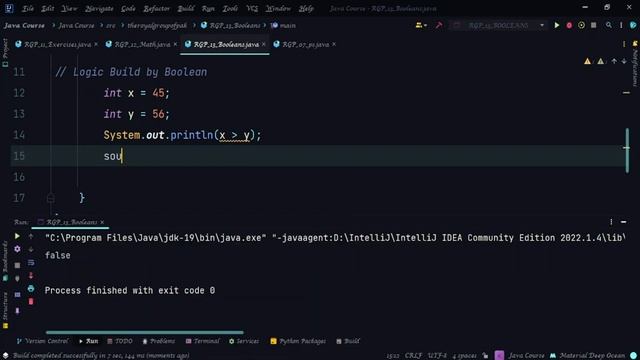Screen dimensions: 640x360
Task: Go to next highlighted error arrow
Action: coord(624,61)
